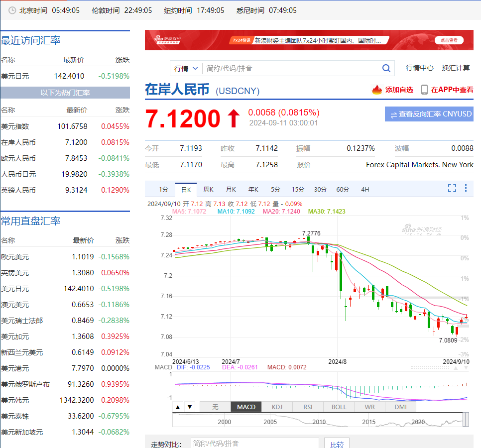Image resolution: width=481 pixels, height=448 pixels.
Task: Open the 美元俄罗斯卢布 rate row
Action: [x=65, y=384]
